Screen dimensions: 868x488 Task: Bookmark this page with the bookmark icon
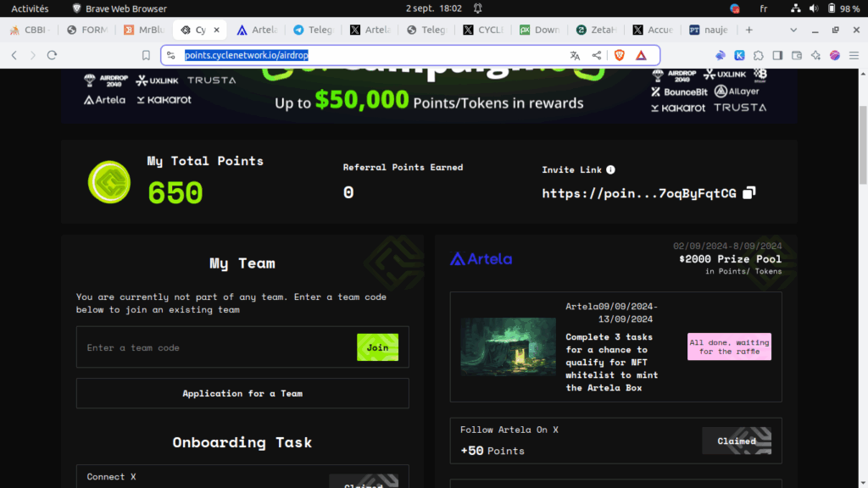pos(146,55)
